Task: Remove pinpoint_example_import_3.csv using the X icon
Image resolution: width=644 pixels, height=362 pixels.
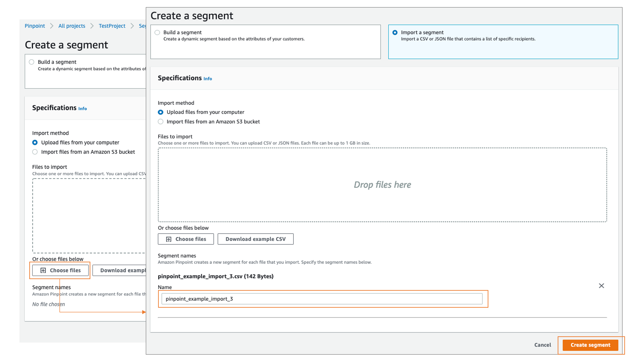Action: tap(602, 286)
